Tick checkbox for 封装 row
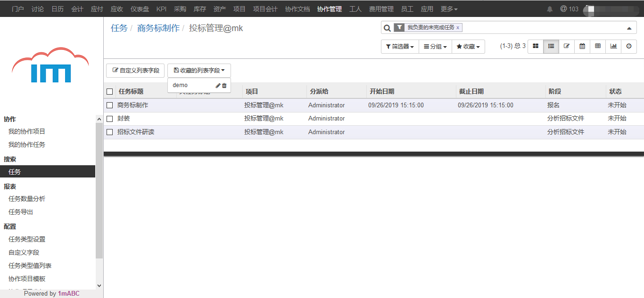This screenshot has height=298, width=644. (110, 119)
